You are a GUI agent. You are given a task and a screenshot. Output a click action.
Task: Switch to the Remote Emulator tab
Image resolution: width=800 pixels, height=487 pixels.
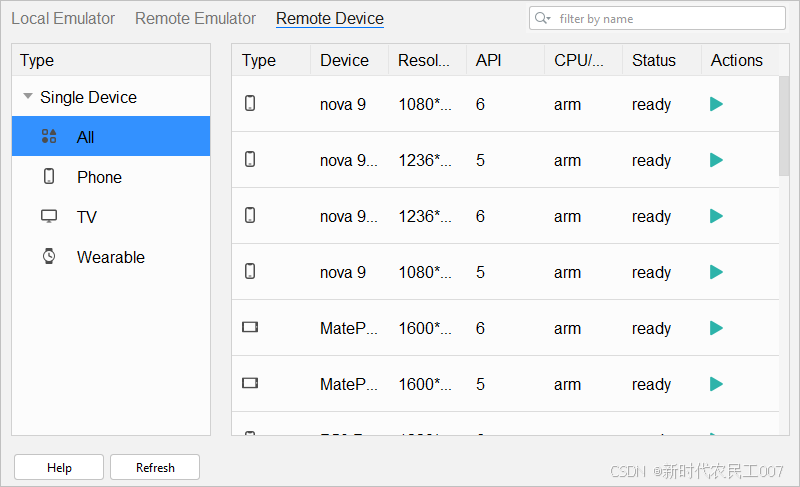195,18
